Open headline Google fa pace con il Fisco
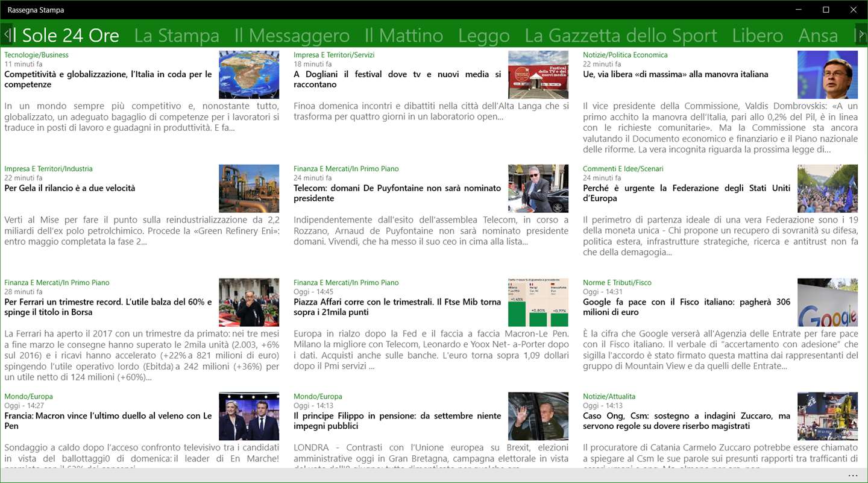The height and width of the screenshot is (483, 868). pos(687,308)
